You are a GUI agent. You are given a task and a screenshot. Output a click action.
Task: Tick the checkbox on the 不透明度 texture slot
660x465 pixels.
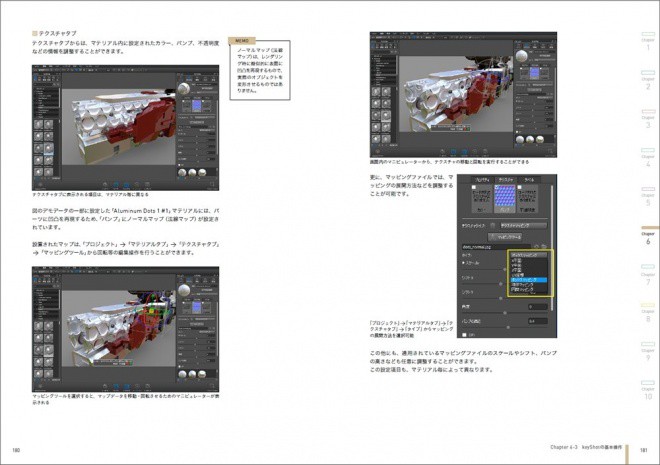(x=519, y=187)
